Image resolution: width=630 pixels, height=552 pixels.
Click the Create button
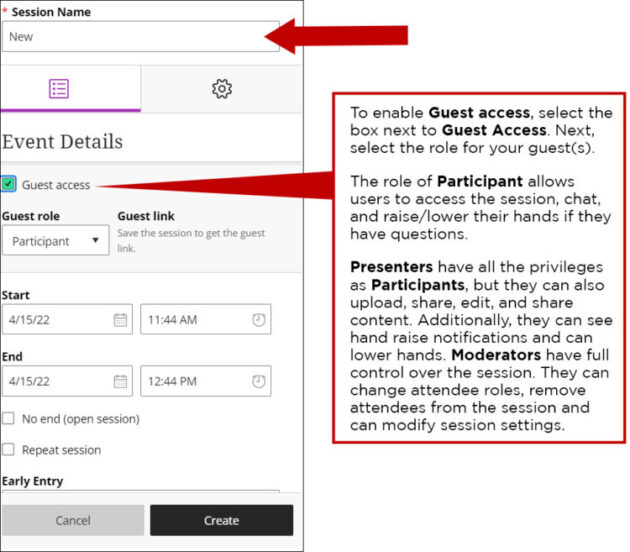(x=221, y=520)
